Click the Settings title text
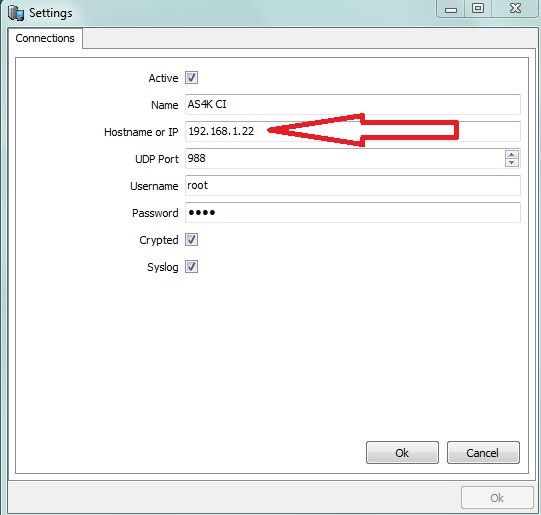This screenshot has height=515, width=541. pyautogui.click(x=51, y=13)
